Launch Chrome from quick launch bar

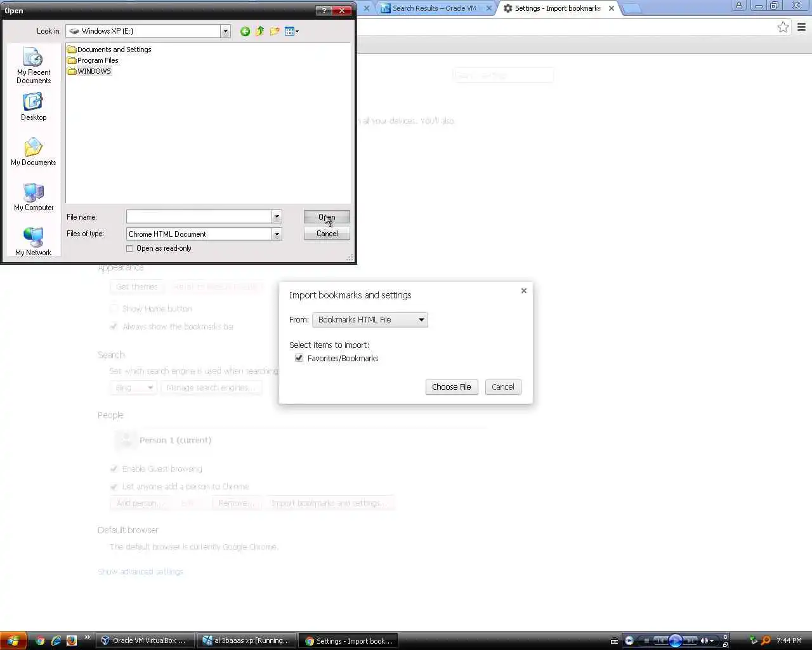click(x=40, y=641)
